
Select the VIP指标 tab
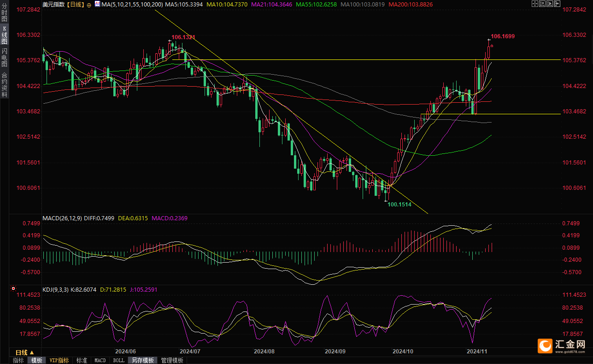pyautogui.click(x=59, y=360)
